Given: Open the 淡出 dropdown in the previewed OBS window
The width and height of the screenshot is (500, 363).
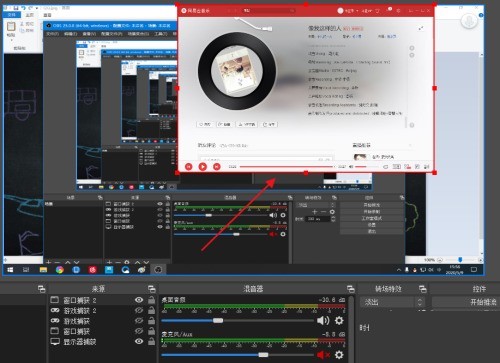Looking at the screenshot, I should [316, 205].
